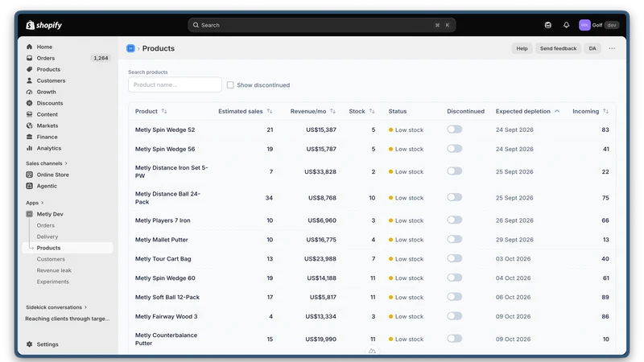
Task: Sort by Product column arrows
Action: click(164, 111)
